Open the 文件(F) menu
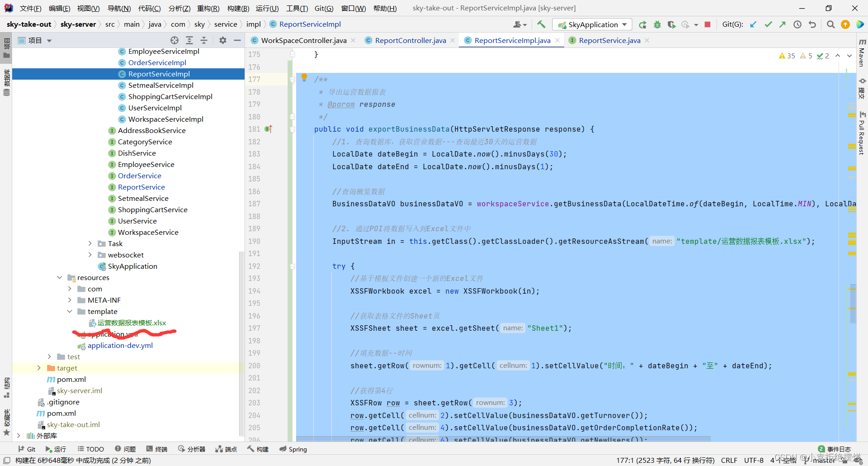 point(31,8)
